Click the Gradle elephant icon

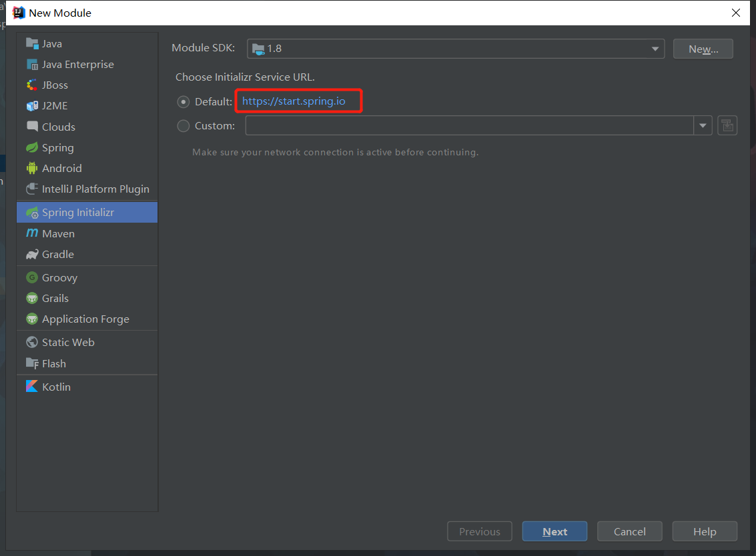tap(32, 255)
